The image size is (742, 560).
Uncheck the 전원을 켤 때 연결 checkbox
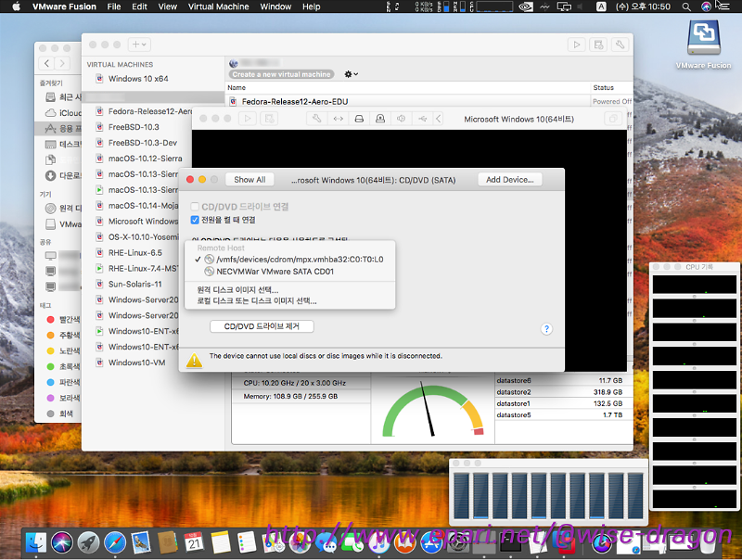(195, 220)
